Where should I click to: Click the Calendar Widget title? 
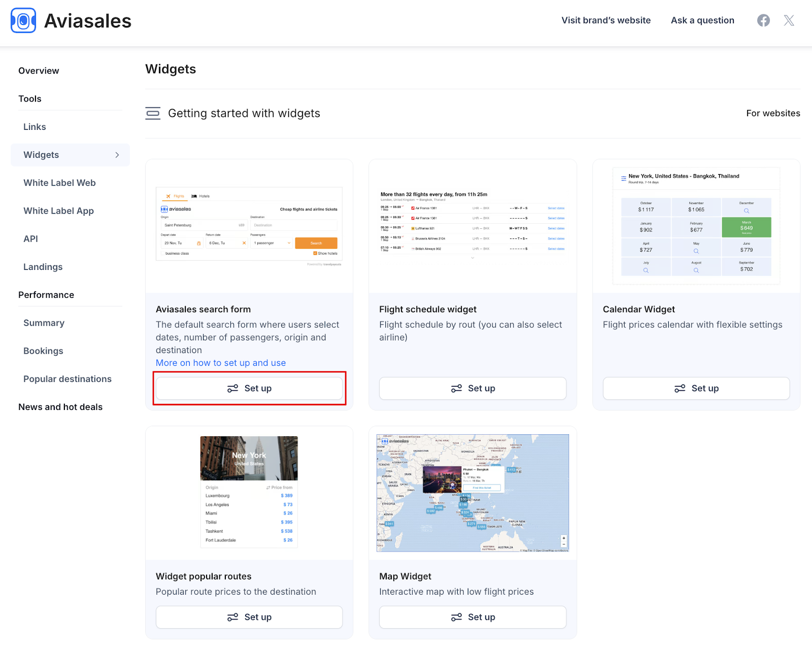(639, 310)
